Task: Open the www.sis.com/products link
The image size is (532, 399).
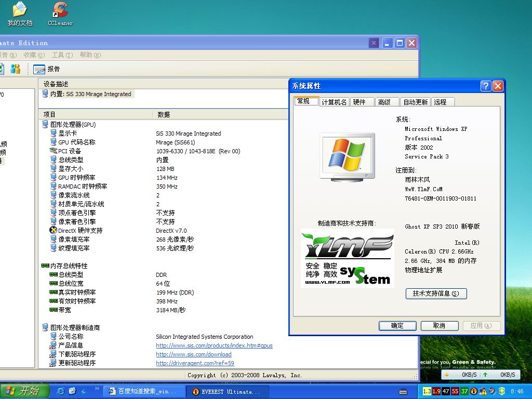Action: coord(214,345)
